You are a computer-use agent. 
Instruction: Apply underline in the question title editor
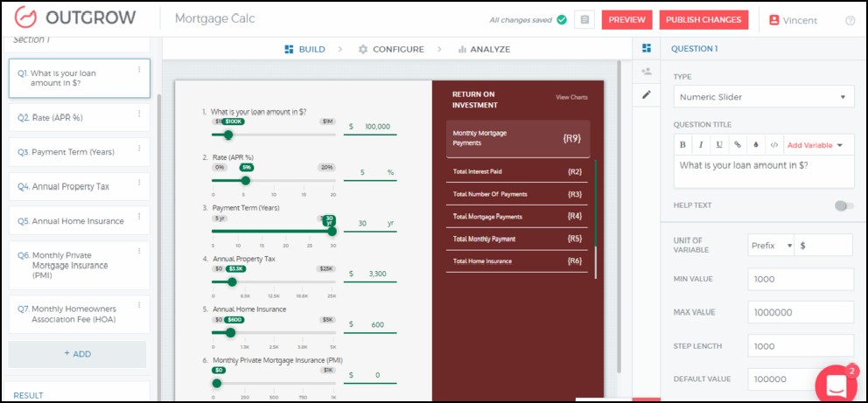[x=719, y=144]
